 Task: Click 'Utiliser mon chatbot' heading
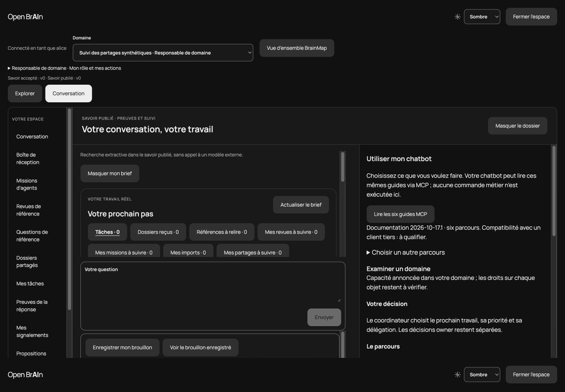(399, 159)
